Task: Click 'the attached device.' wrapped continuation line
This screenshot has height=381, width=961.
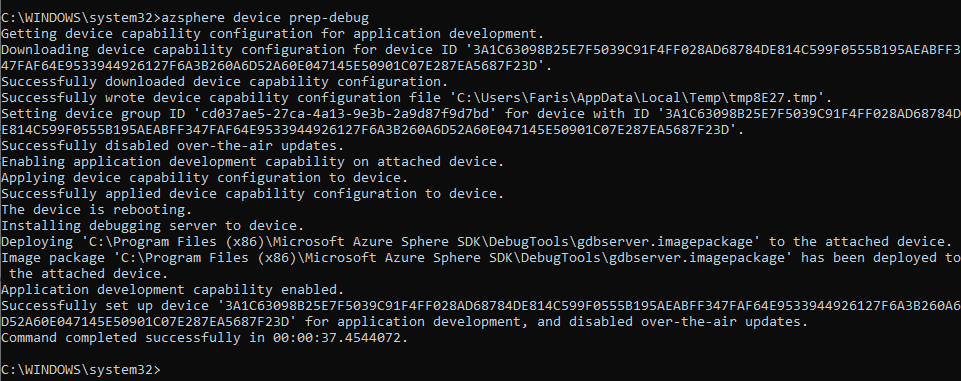Action: (x=89, y=273)
